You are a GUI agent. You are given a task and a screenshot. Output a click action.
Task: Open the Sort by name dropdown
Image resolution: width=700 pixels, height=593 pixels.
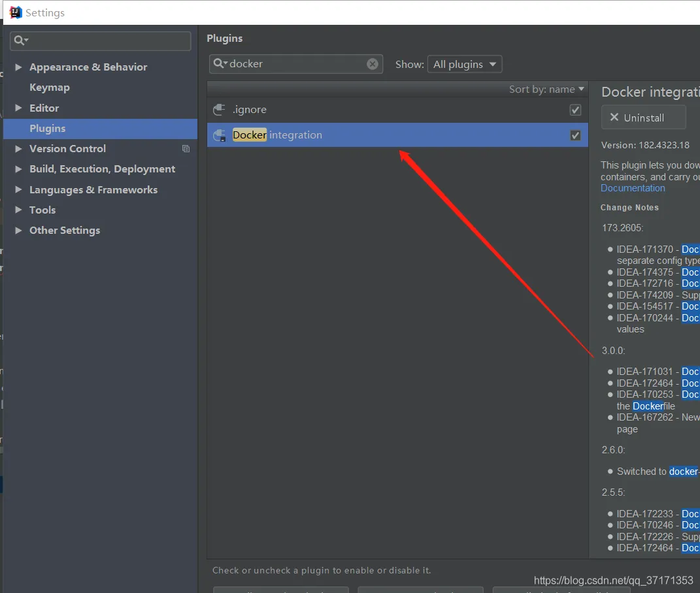pos(546,89)
